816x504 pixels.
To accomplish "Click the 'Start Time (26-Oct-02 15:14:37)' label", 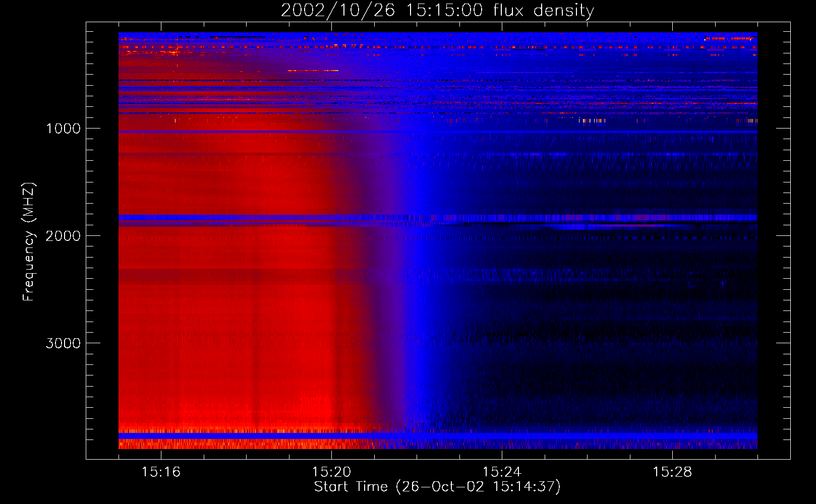I will pos(437,487).
